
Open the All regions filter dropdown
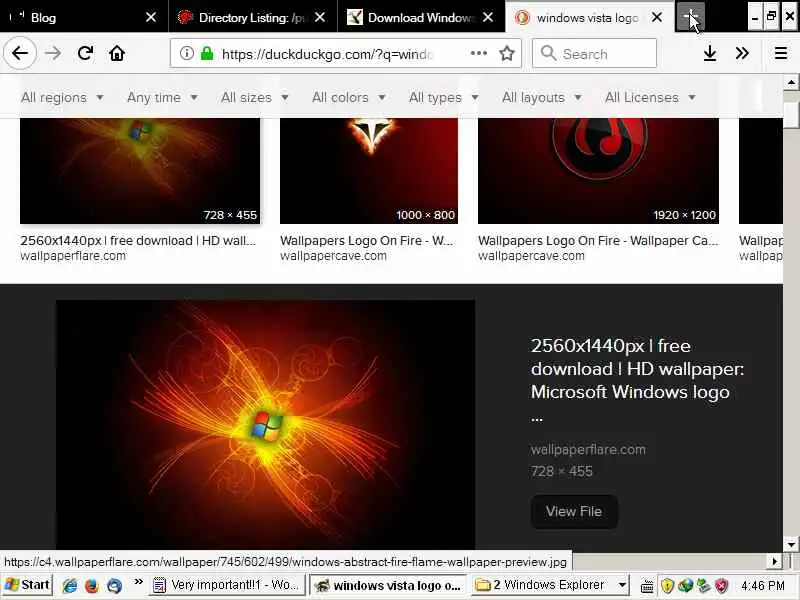62,97
